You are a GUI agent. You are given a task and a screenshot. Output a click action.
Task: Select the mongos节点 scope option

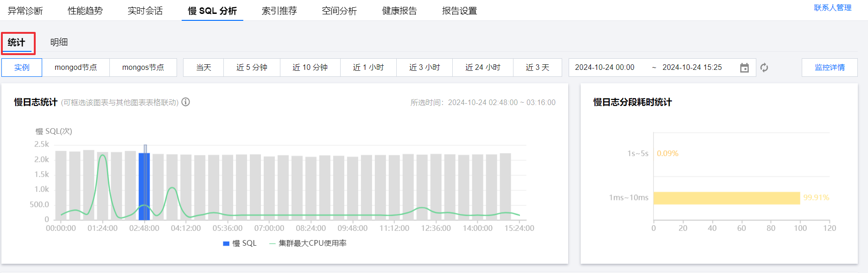[143, 68]
